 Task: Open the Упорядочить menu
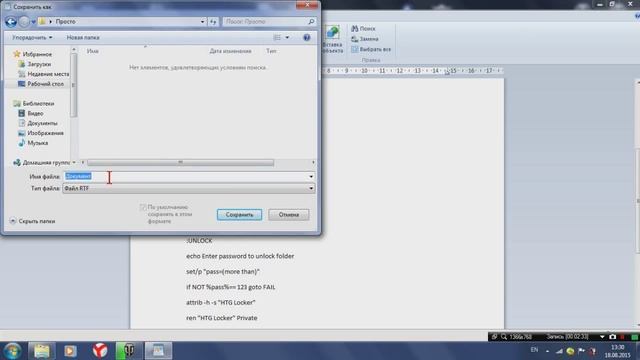(x=32, y=38)
